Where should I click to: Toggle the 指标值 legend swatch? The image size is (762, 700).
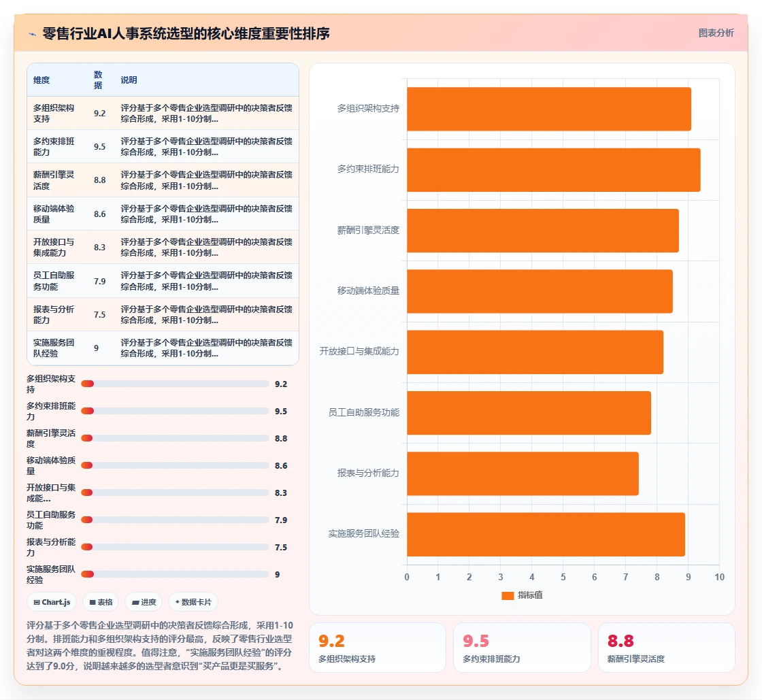pos(508,595)
